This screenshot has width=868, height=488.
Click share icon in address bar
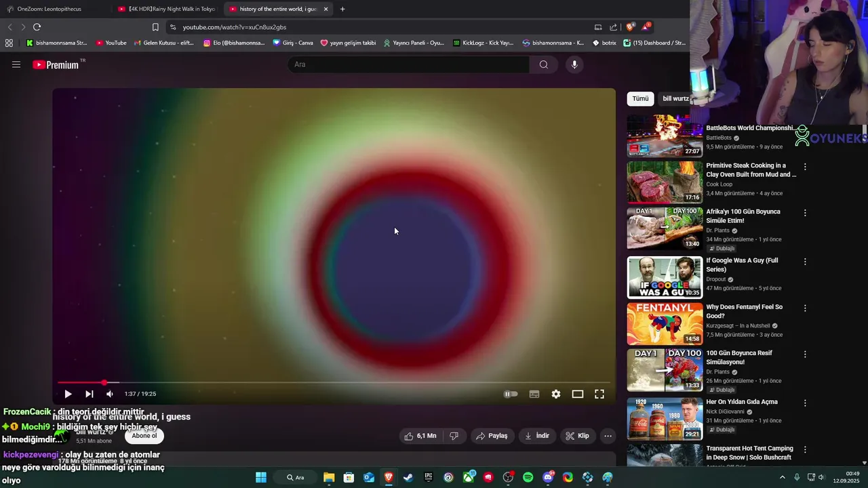pos(613,27)
